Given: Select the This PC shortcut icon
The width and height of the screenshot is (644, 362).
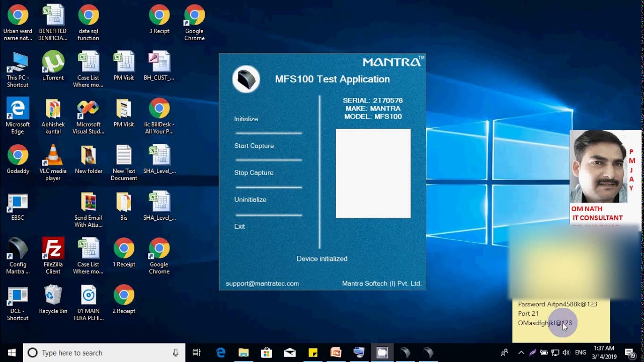Looking at the screenshot, I should coord(18,70).
